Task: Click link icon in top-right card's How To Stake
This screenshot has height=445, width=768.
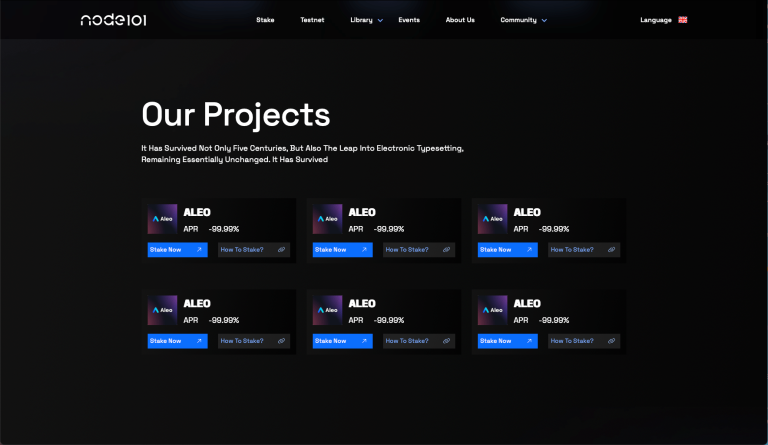Action: (x=611, y=250)
